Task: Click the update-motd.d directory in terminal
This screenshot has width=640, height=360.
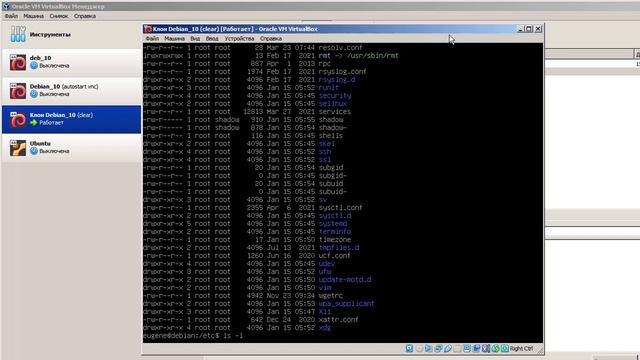Action: click(345, 280)
